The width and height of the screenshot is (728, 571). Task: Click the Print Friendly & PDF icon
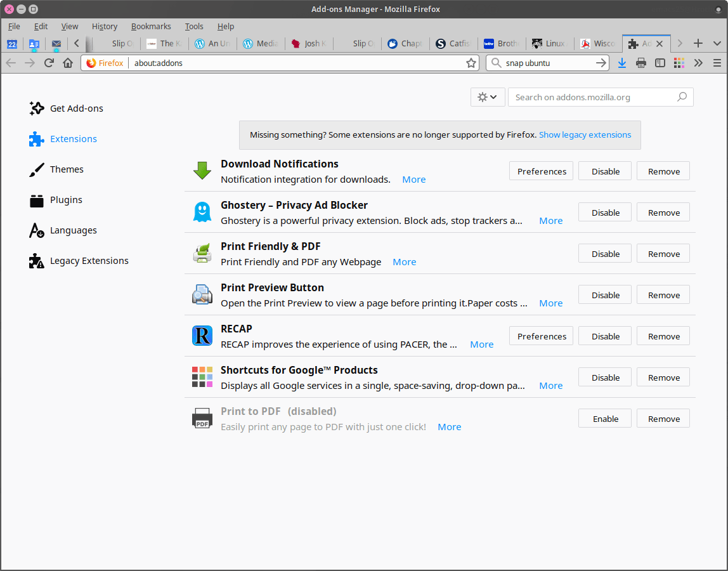tap(202, 253)
